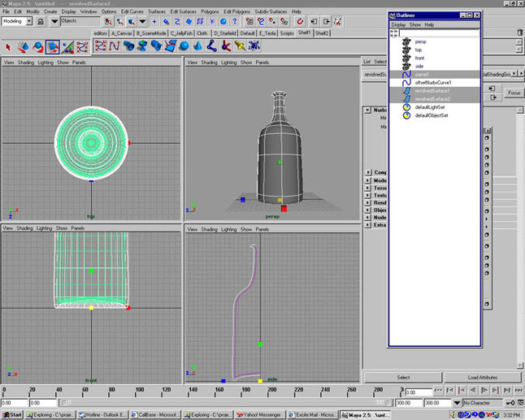Toggle the rendering selection mask sphere icon
The height and width of the screenshot is (420, 525).
(223, 22)
